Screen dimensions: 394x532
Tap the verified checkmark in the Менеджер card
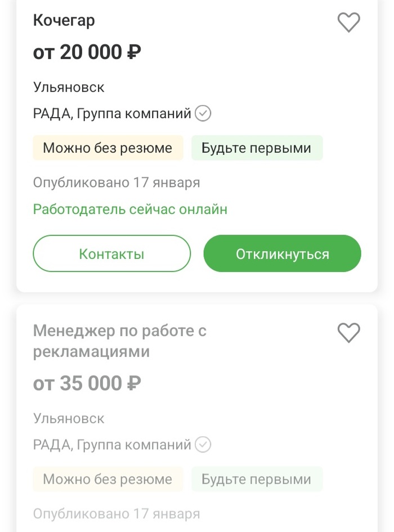[203, 445]
